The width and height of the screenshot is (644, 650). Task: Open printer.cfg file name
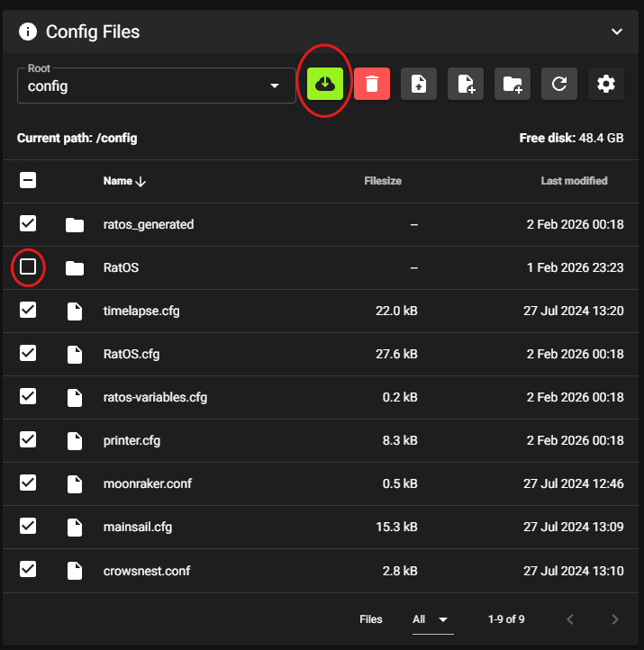132,440
